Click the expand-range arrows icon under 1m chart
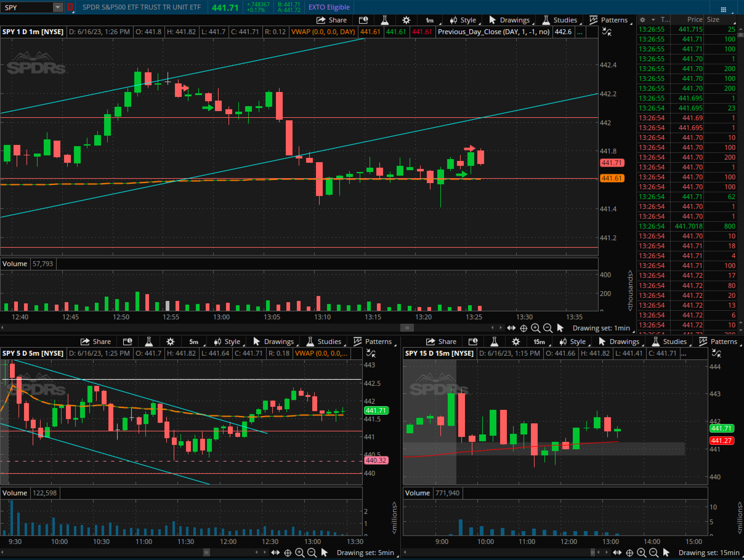This screenshot has width=744, height=560. click(511, 328)
